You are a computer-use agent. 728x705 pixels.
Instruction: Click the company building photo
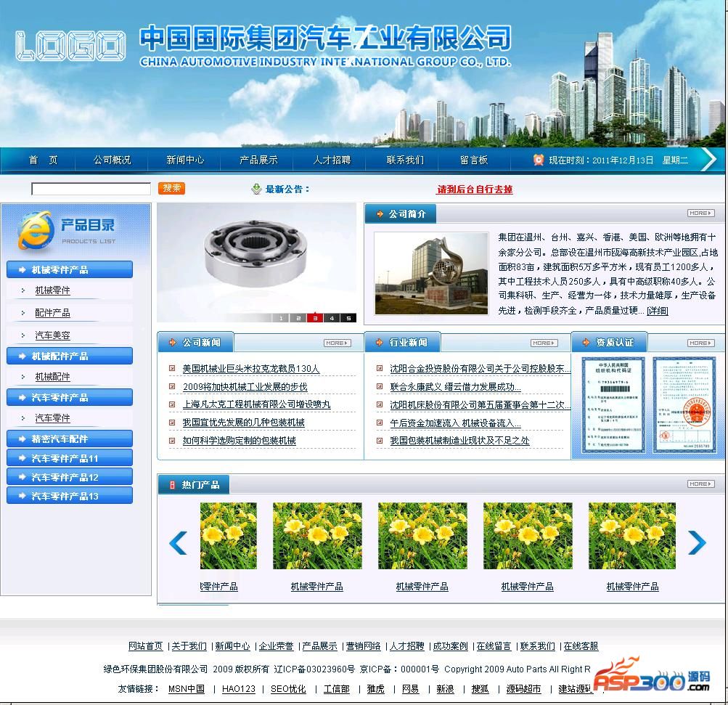(x=431, y=274)
